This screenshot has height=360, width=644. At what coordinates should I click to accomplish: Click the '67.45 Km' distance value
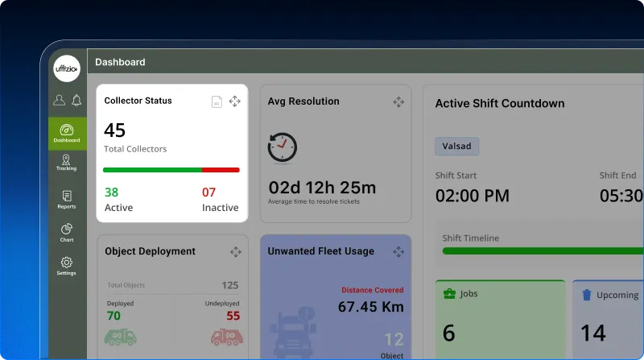pyautogui.click(x=371, y=307)
